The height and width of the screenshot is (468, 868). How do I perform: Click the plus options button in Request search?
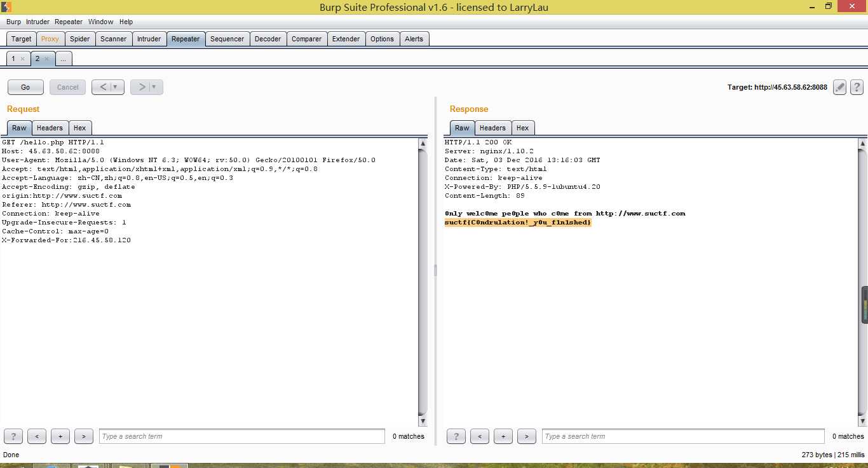[60, 436]
